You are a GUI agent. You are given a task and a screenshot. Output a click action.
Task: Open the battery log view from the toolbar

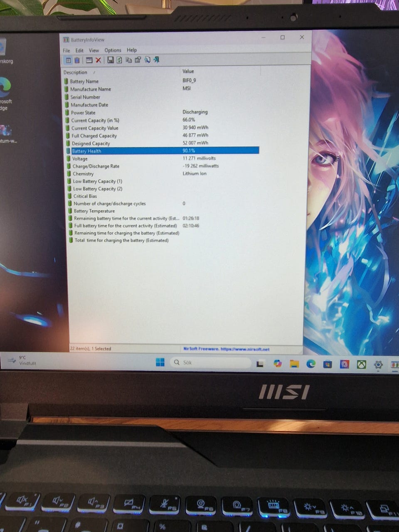coord(77,60)
